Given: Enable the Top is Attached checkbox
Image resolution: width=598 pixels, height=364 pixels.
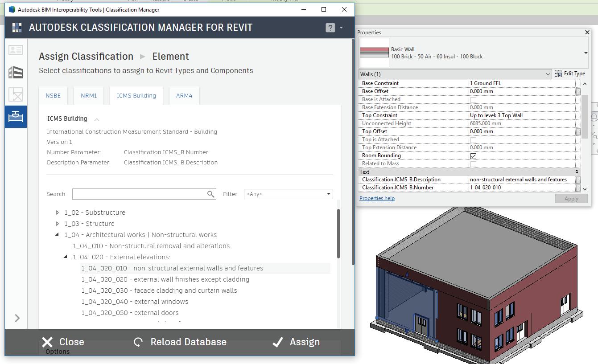Looking at the screenshot, I should click(x=473, y=140).
